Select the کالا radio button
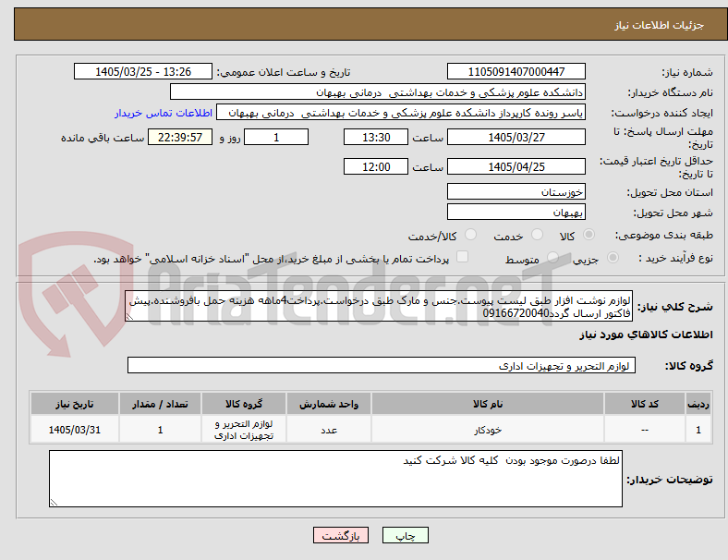The height and width of the screenshot is (560, 728). pos(588,235)
